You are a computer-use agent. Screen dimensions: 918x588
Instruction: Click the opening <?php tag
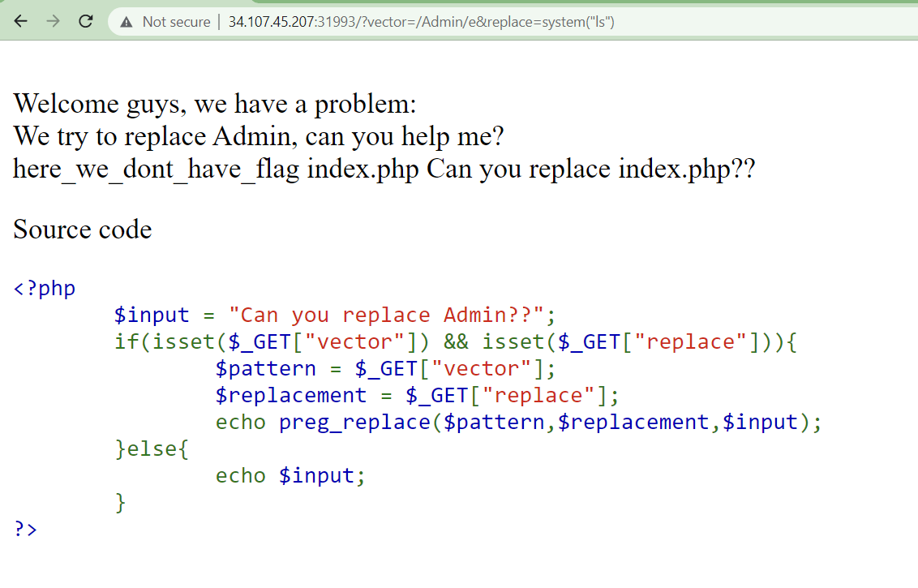pyautogui.click(x=45, y=288)
